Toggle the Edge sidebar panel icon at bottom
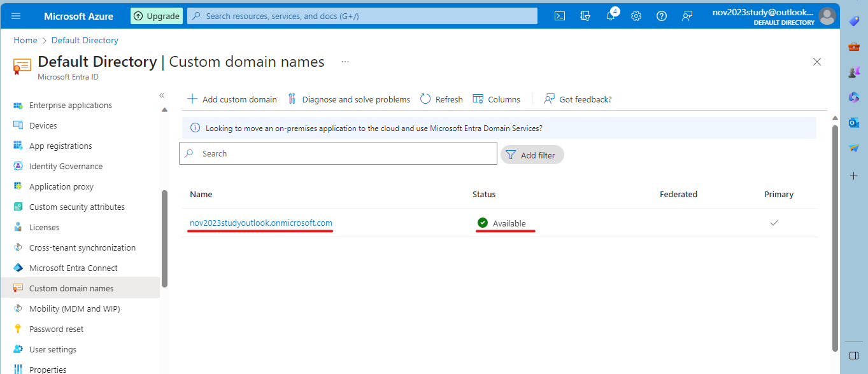 point(854,355)
